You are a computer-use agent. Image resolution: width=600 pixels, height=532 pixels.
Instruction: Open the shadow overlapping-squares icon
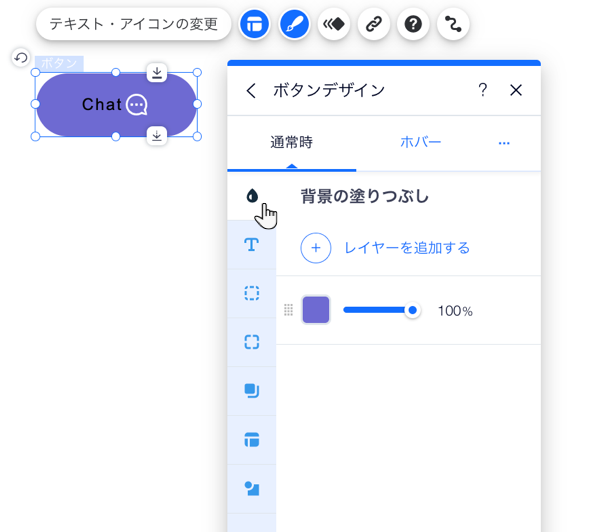click(252, 391)
